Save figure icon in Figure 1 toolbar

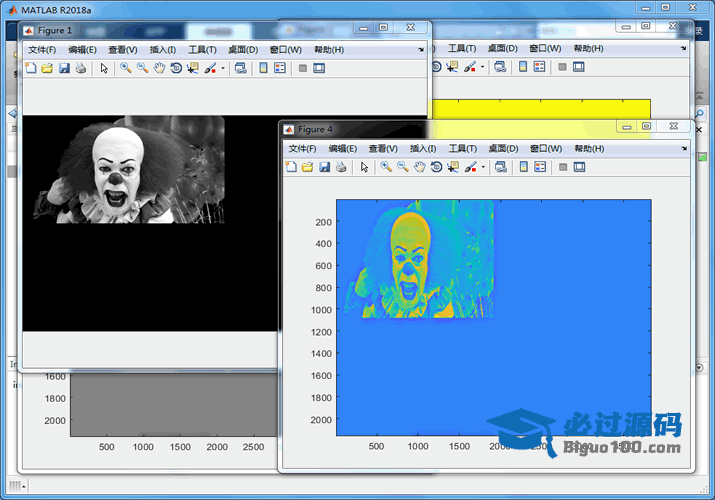[64, 68]
